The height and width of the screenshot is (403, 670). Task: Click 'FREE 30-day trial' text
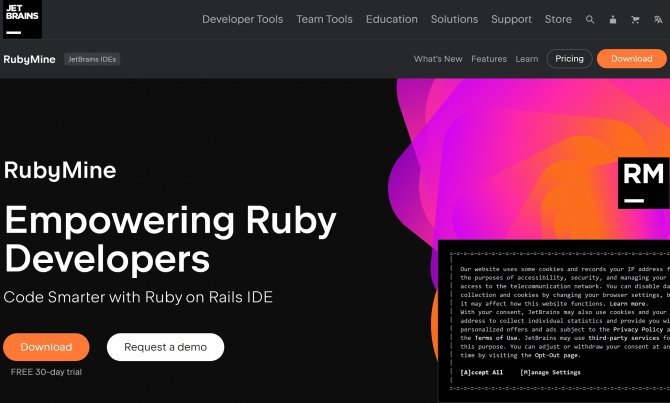(46, 372)
